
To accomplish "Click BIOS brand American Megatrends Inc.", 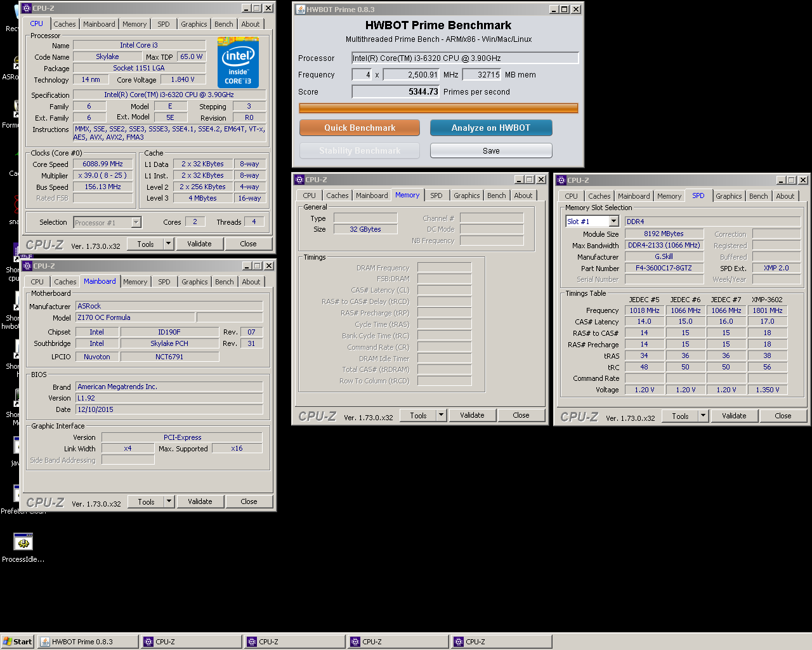I will pyautogui.click(x=169, y=387).
